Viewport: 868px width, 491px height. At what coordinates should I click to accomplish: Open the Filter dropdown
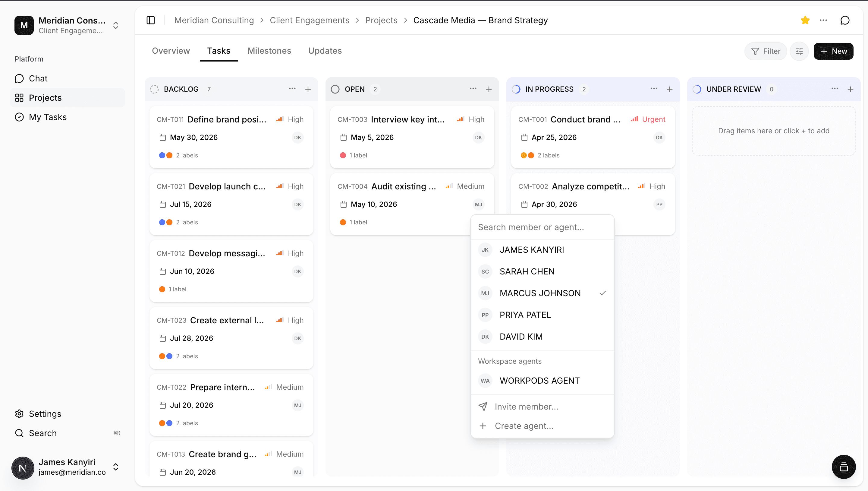tap(765, 51)
